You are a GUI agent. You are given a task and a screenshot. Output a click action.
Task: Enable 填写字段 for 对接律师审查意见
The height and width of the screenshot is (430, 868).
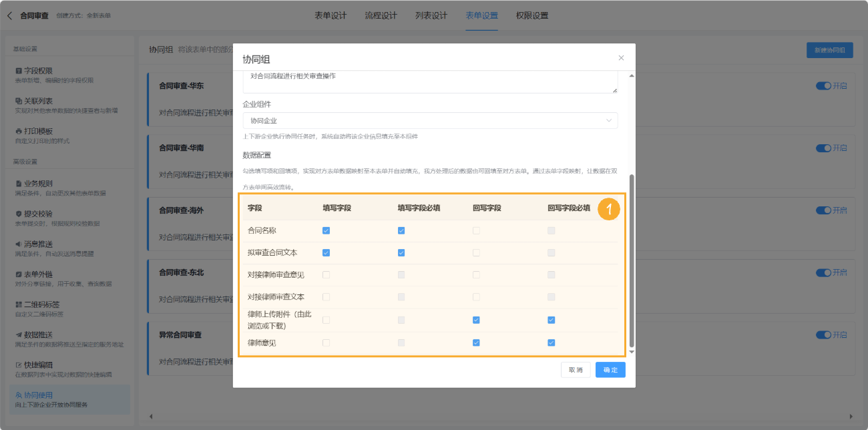tap(327, 274)
